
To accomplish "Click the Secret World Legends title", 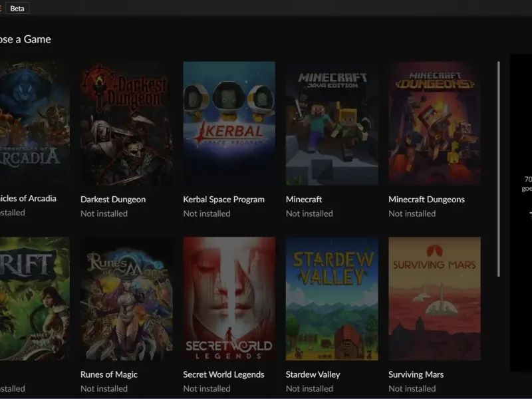I will tap(223, 374).
